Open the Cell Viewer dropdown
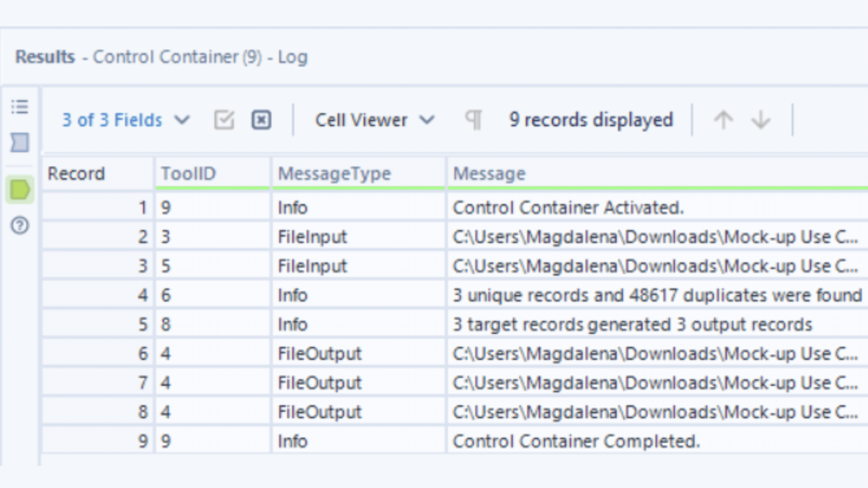This screenshot has width=868, height=488. click(x=362, y=120)
